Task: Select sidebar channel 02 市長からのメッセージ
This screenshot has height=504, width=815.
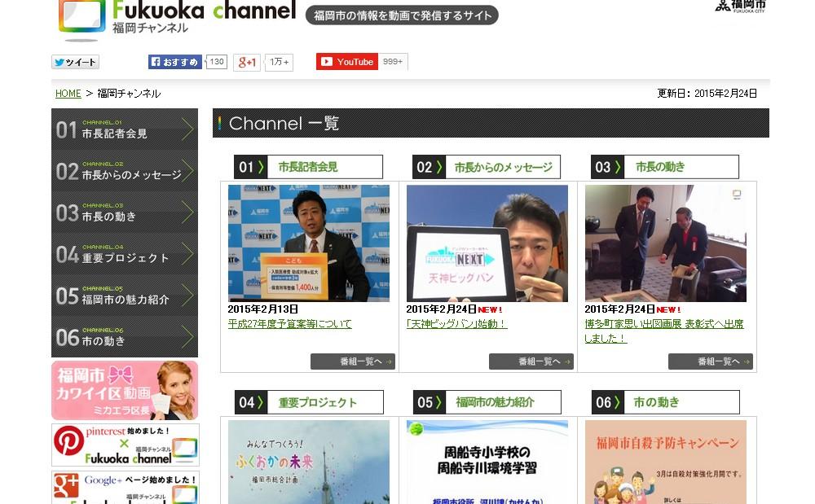Action: click(x=125, y=171)
